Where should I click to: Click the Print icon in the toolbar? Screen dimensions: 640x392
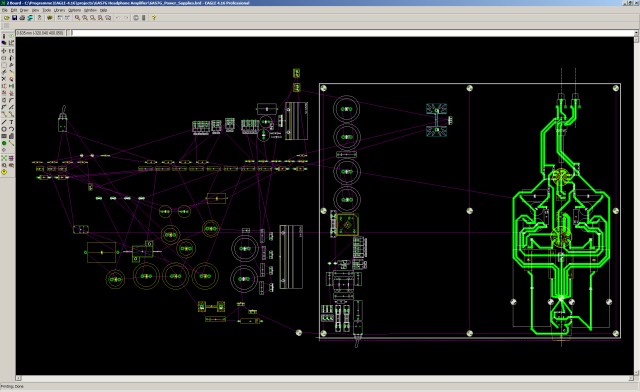point(22,18)
